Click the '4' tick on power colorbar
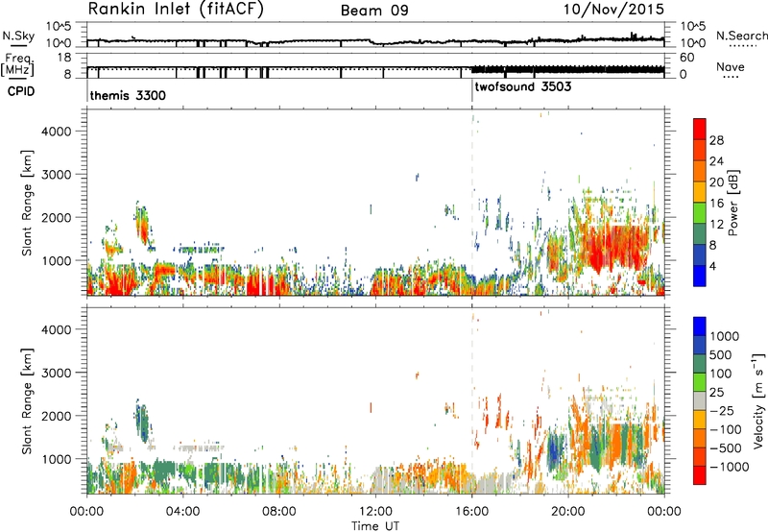Screen dimensions: 768x532 (x=713, y=266)
